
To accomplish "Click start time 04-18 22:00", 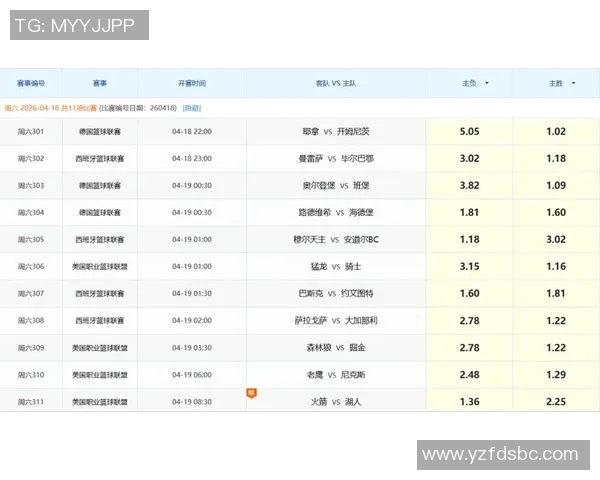I will pos(192,132).
